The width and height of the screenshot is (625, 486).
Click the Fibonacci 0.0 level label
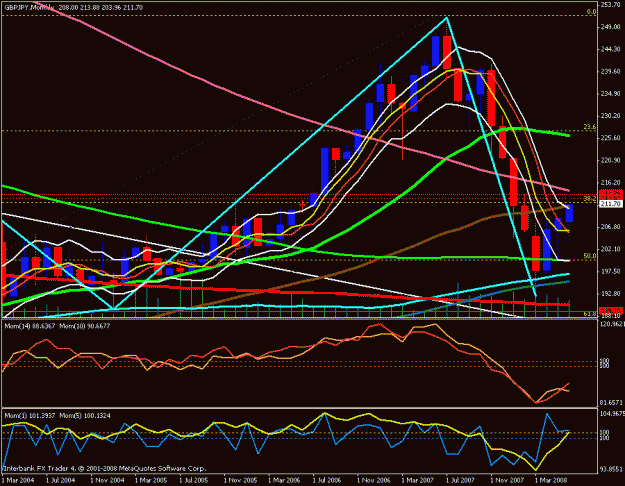(x=592, y=12)
